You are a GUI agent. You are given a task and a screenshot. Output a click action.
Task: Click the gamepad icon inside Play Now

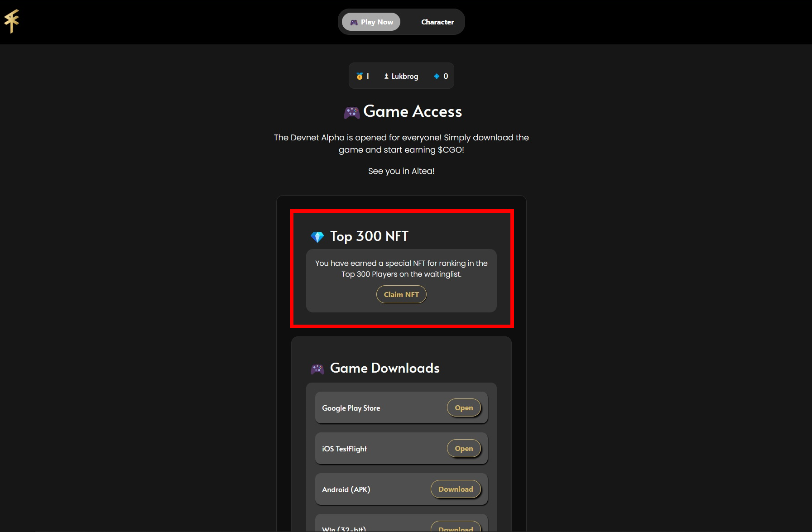coord(355,21)
